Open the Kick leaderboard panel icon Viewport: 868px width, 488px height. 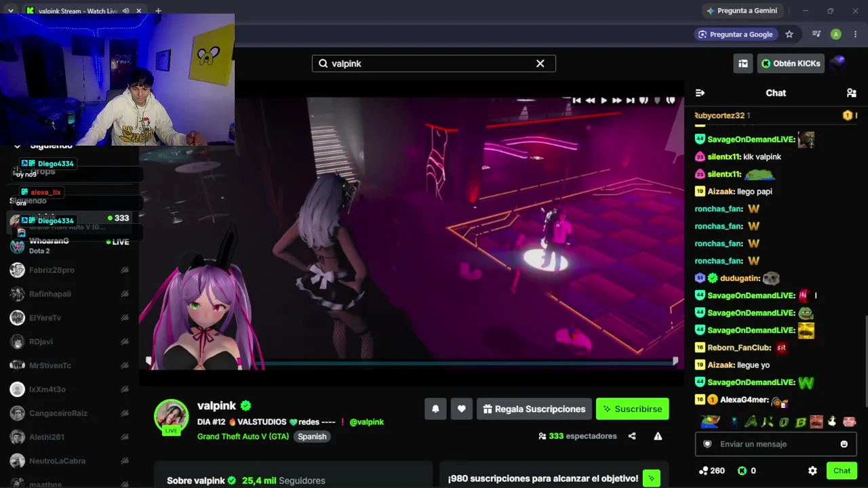[743, 64]
